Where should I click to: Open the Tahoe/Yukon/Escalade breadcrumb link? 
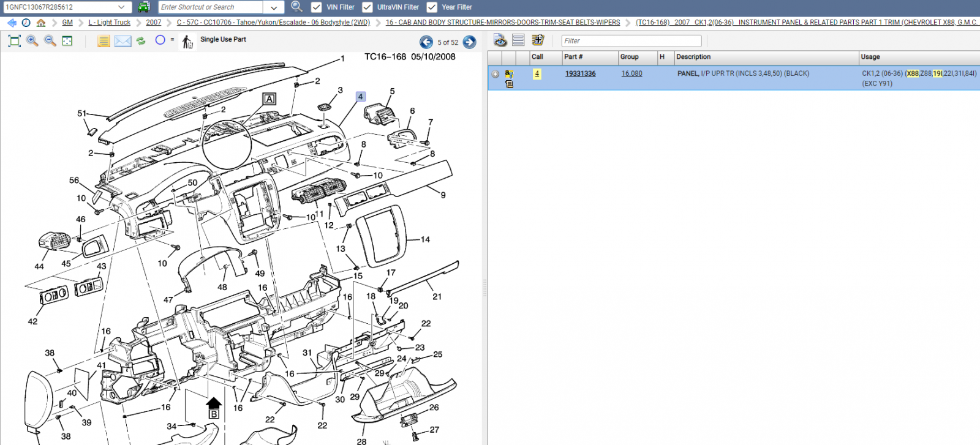click(x=274, y=23)
